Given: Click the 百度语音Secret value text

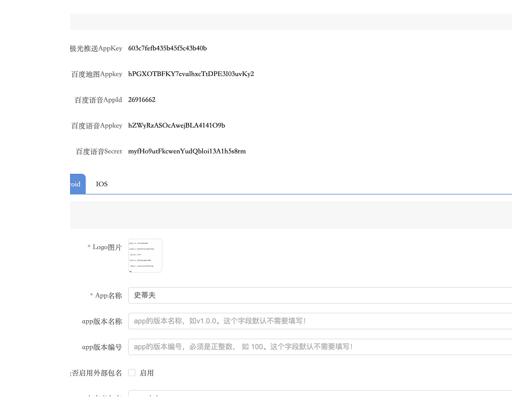Looking at the screenshot, I should coord(187,151).
